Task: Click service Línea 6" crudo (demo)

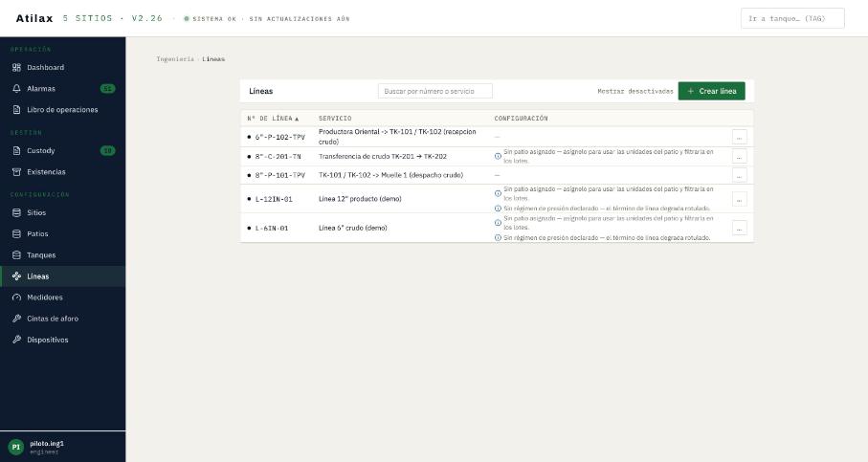Action: coord(352,228)
